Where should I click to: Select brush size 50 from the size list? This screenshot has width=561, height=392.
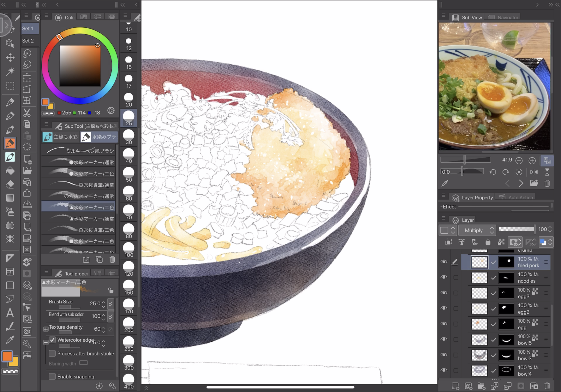[x=128, y=173]
